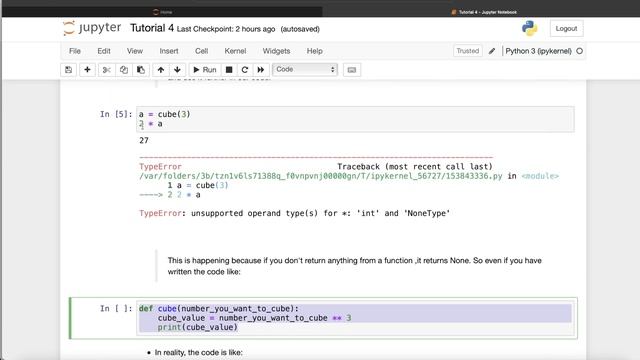Click the Python logo icon

point(529,28)
